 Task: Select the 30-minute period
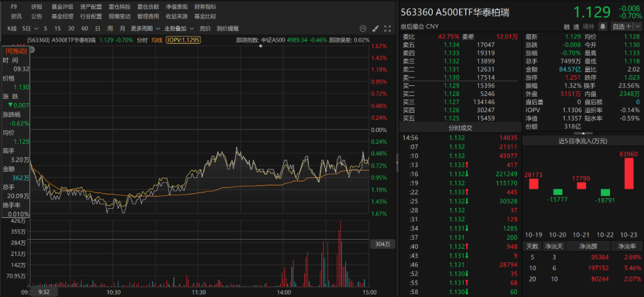(71, 29)
